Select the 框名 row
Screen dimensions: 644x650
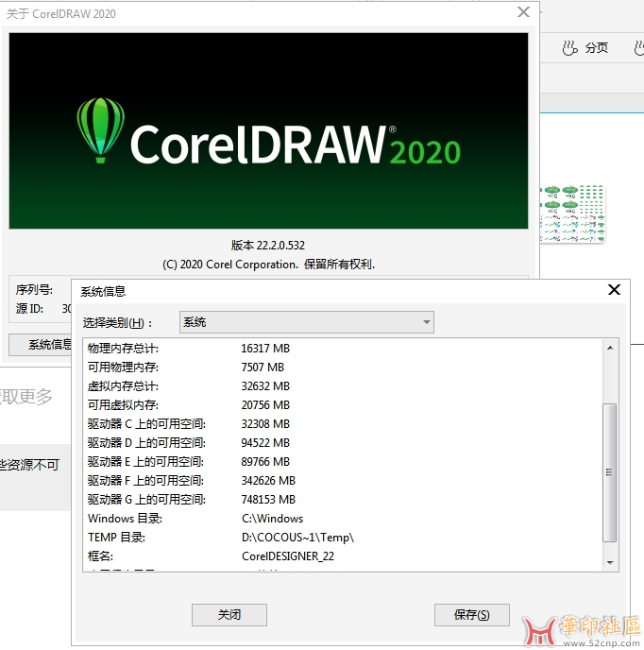pos(343,556)
